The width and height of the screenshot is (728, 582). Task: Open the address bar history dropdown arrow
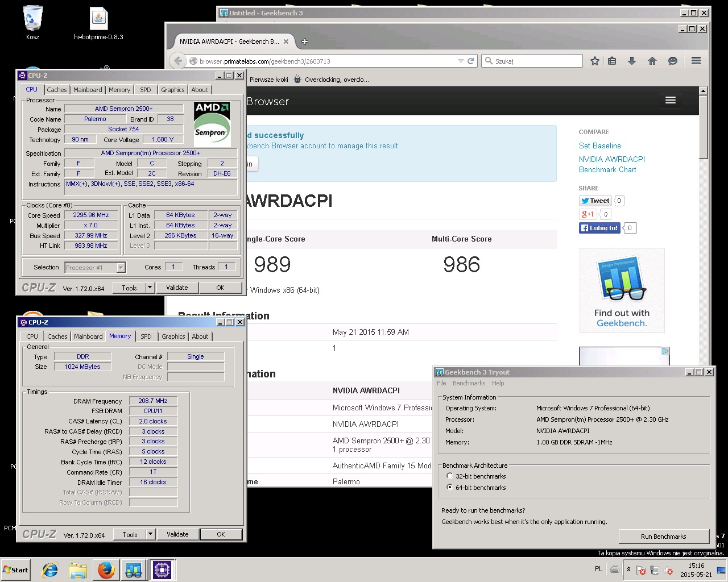(461, 61)
